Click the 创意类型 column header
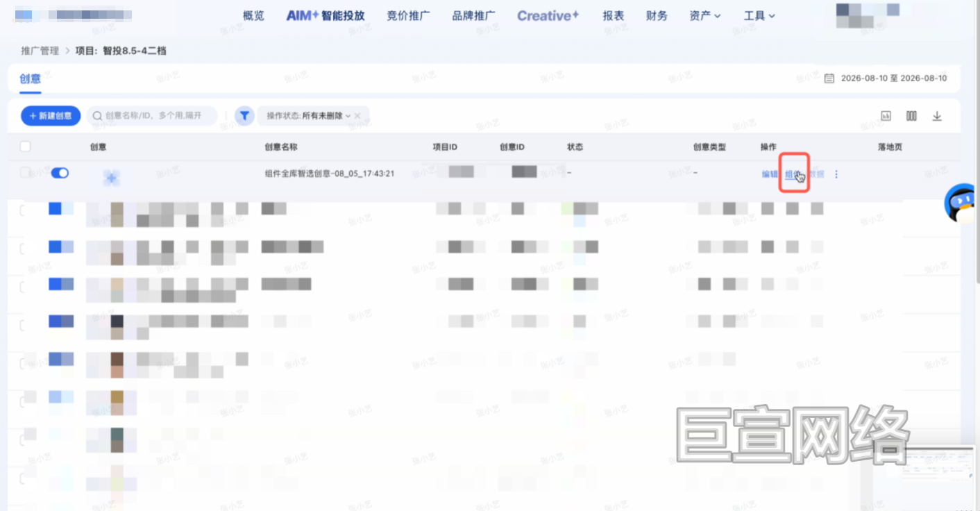The width and height of the screenshot is (980, 511). [x=709, y=147]
